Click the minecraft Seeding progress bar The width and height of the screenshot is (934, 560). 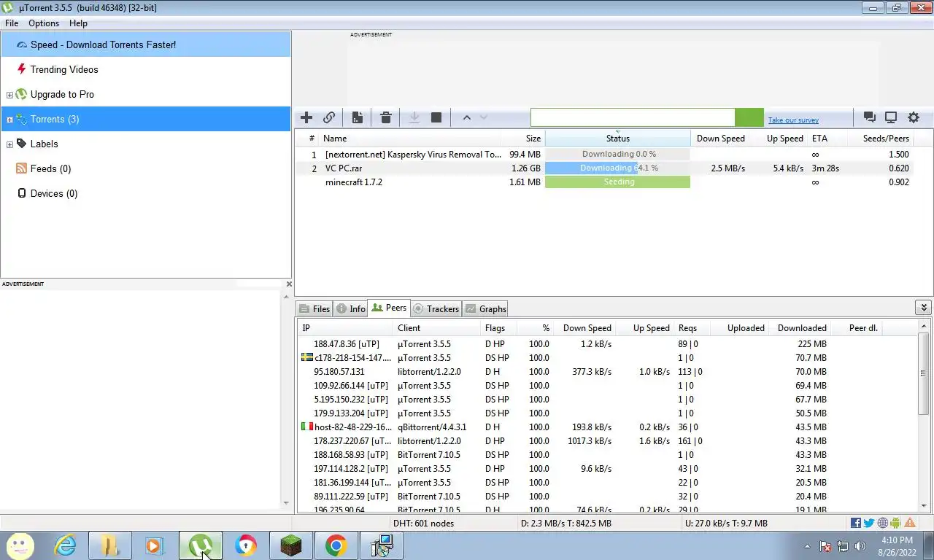tap(617, 182)
